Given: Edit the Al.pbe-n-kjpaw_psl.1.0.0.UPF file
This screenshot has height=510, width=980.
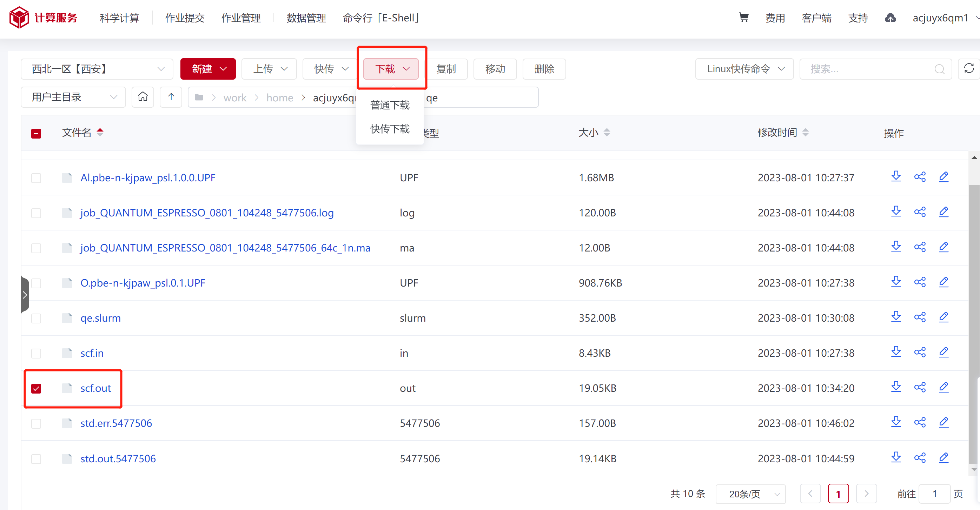Looking at the screenshot, I should coord(944,177).
